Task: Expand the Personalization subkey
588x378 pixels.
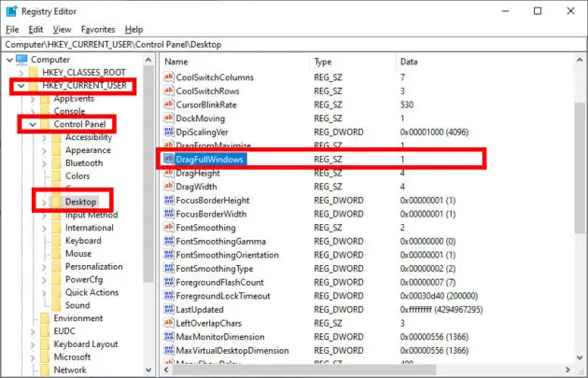Action: pyautogui.click(x=44, y=267)
